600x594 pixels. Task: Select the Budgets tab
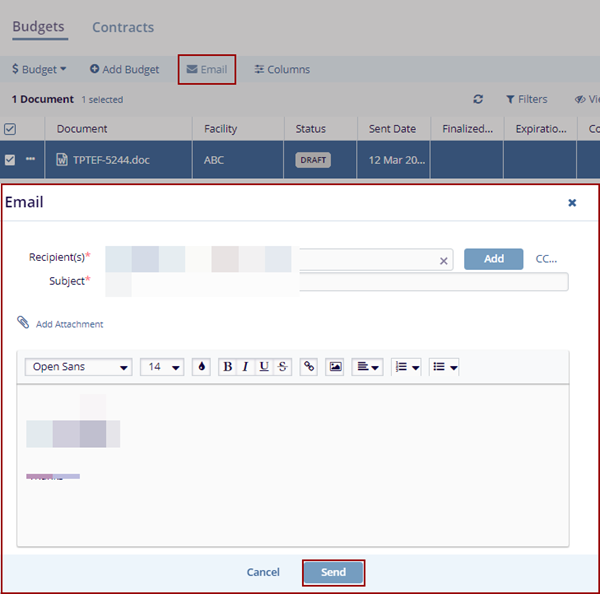coord(38,27)
